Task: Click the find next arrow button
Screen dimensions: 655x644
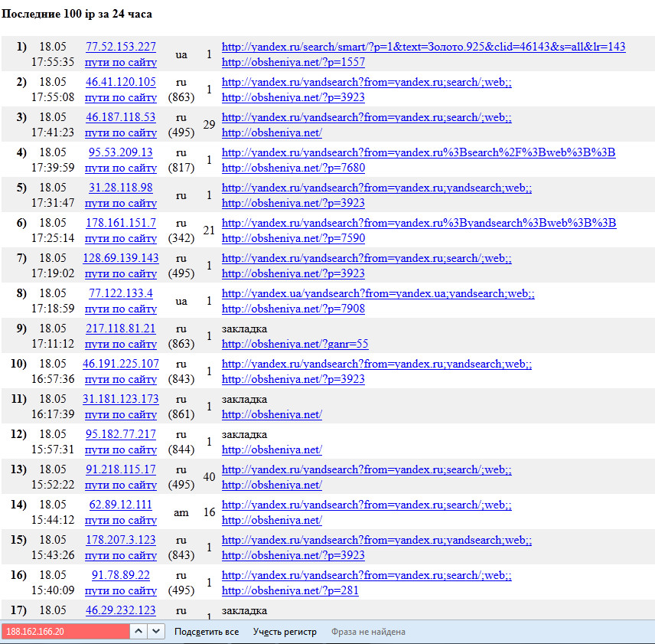Action: coord(156,631)
